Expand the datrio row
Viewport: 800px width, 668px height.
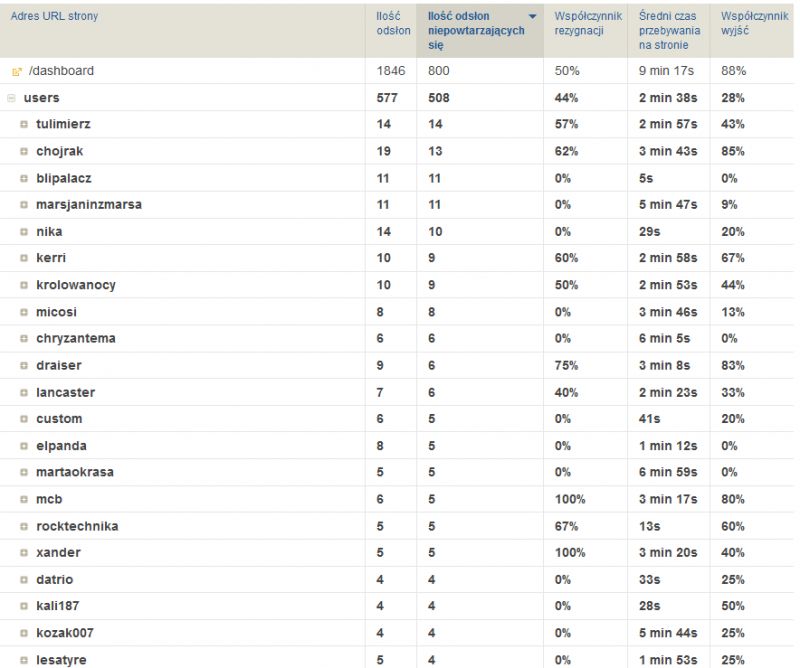click(x=24, y=580)
